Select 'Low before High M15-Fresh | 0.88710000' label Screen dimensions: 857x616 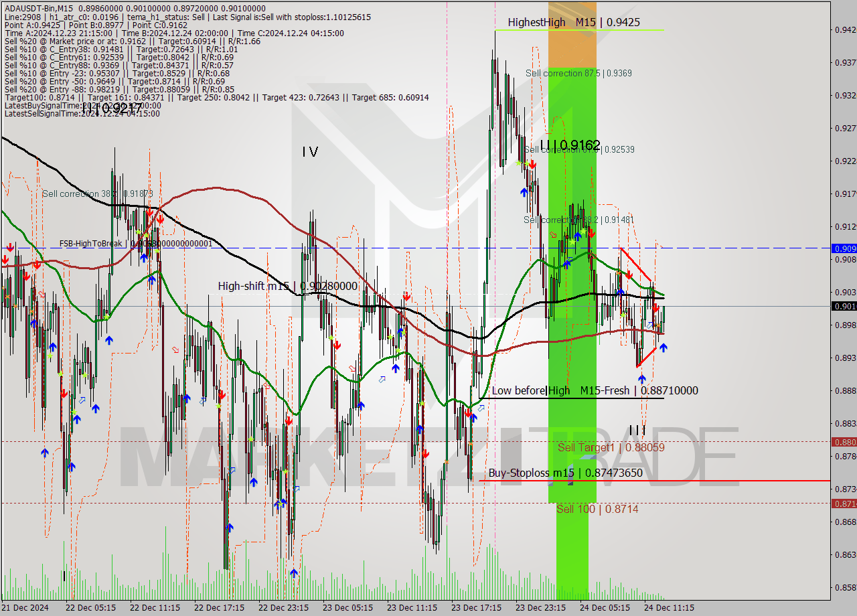(x=595, y=390)
